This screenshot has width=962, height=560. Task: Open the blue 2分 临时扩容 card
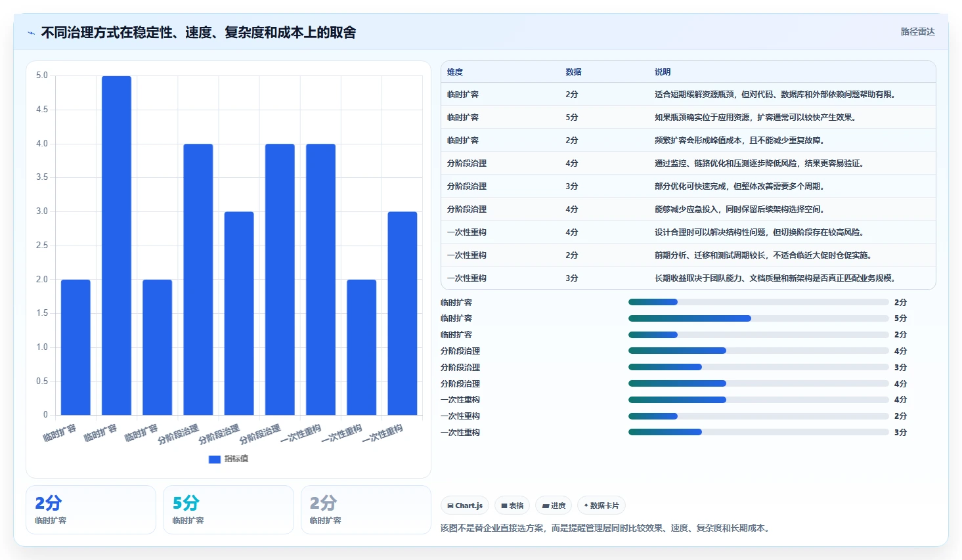pyautogui.click(x=91, y=509)
